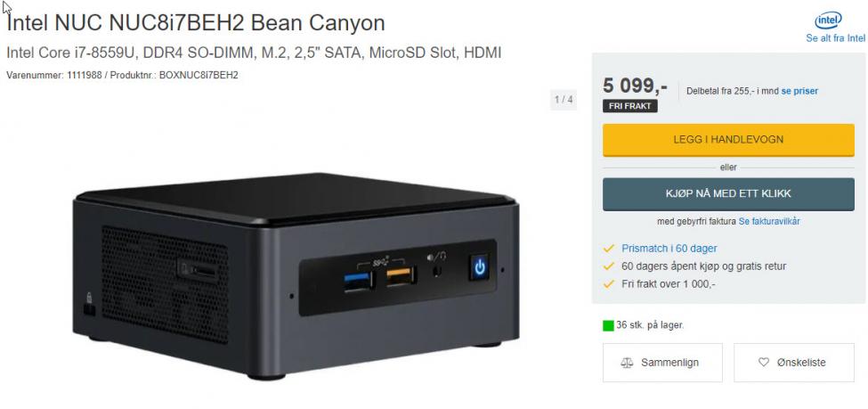The image size is (868, 409).
Task: Click the scales icon on Sammenlign
Action: point(627,363)
